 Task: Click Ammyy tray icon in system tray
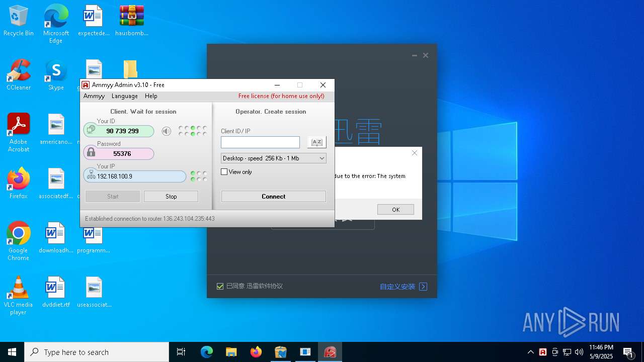(543, 352)
